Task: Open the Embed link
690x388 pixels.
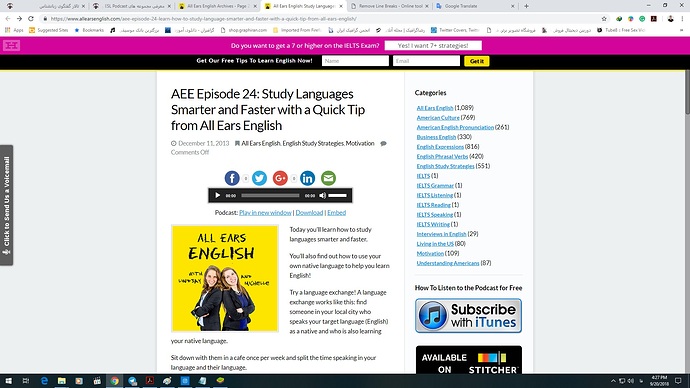Action: 337,212
